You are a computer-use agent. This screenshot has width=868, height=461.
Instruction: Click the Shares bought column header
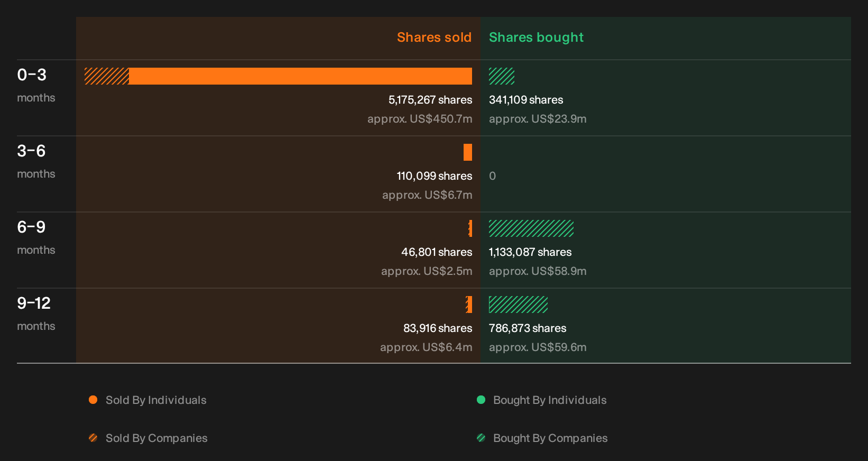[x=536, y=38]
